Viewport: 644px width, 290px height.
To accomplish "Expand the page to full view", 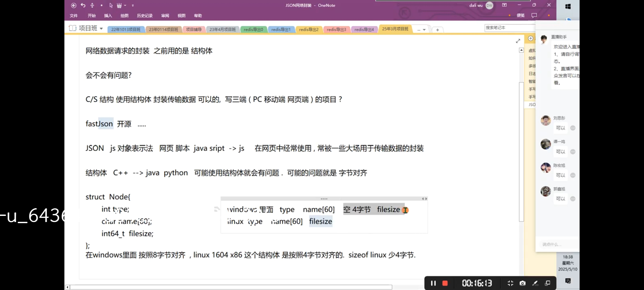I will [518, 41].
